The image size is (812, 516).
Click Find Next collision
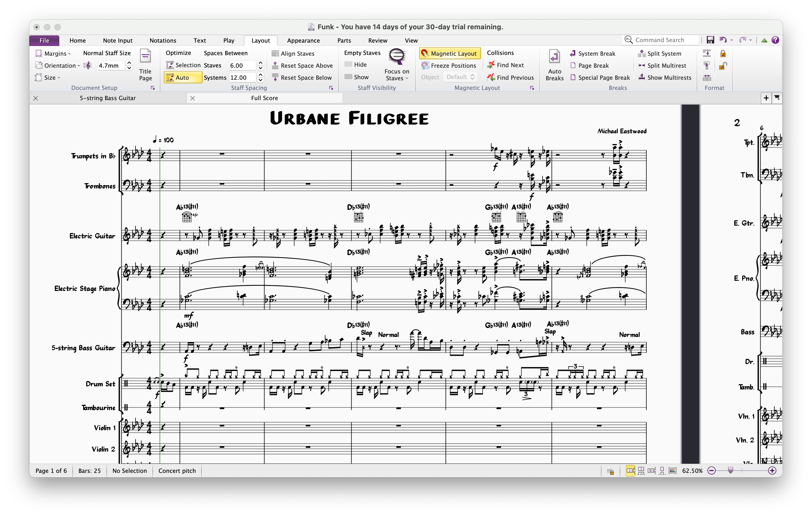pos(505,65)
